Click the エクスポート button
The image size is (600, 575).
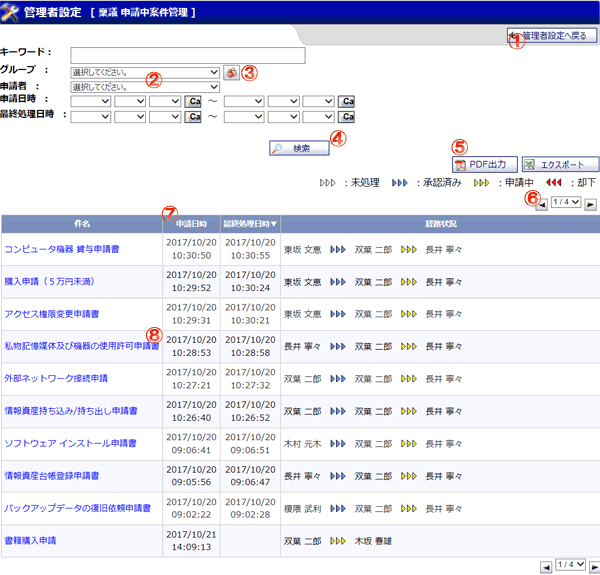(561, 165)
